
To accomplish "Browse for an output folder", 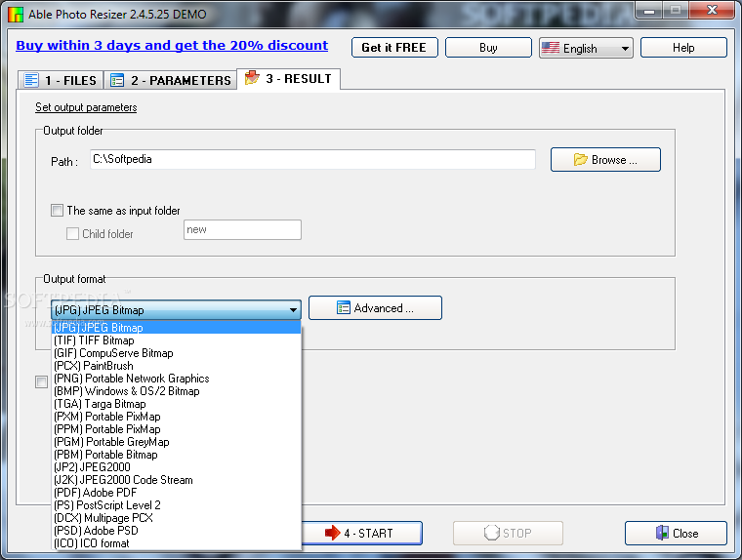I will pyautogui.click(x=605, y=159).
